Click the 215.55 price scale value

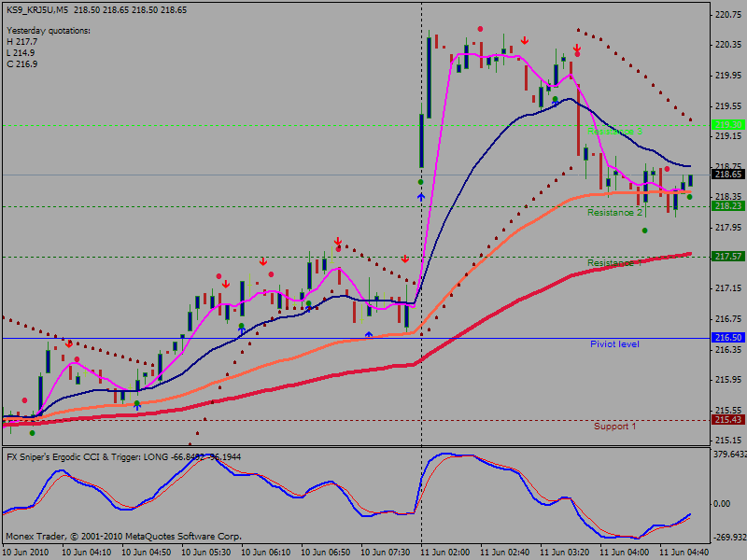pos(728,410)
